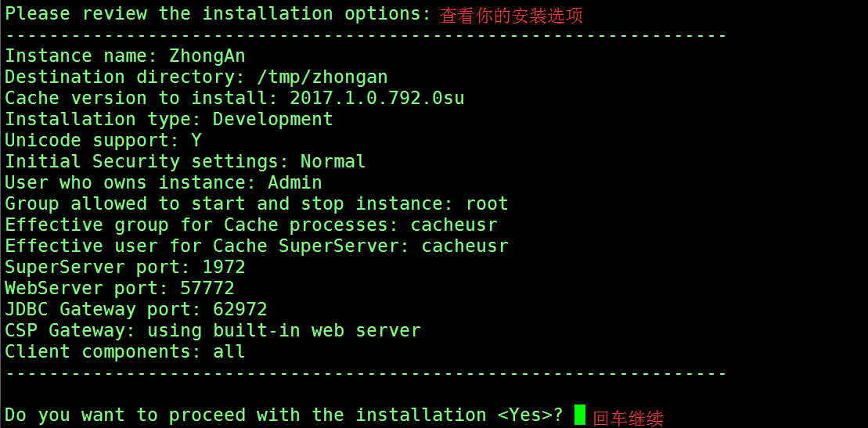Click the SuperServer port 1972 line
868x428 pixels.
tap(125, 267)
